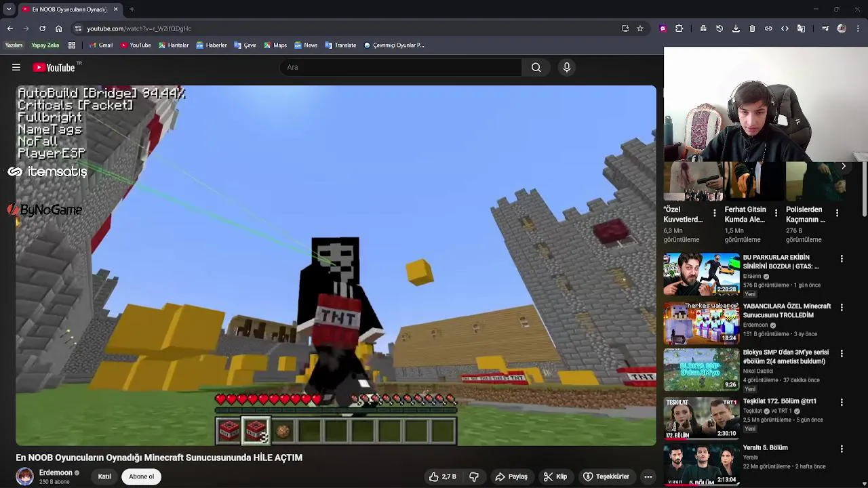Open a new browser tab
This screenshot has height=488, width=868.
[132, 9]
